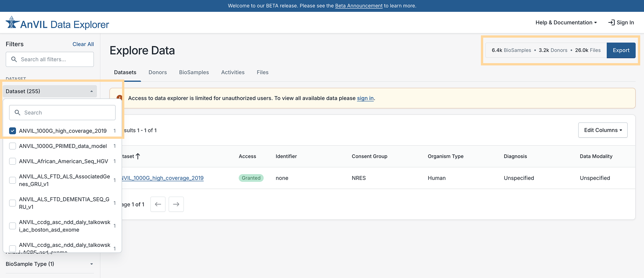Open Help & Documentation menu

[x=566, y=22]
